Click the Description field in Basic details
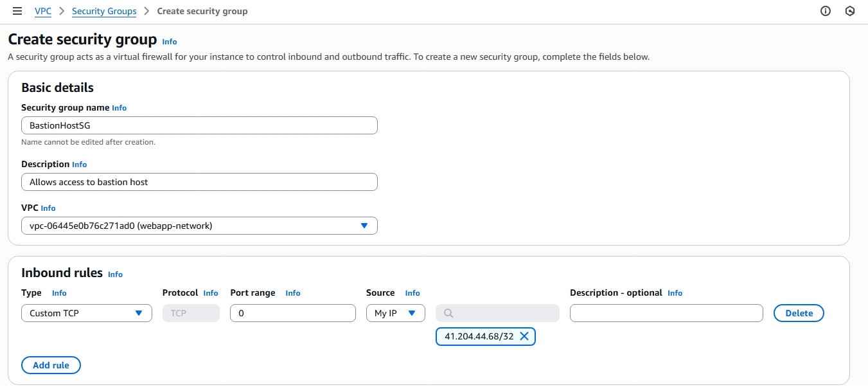Image resolution: width=868 pixels, height=387 pixels. [x=199, y=182]
